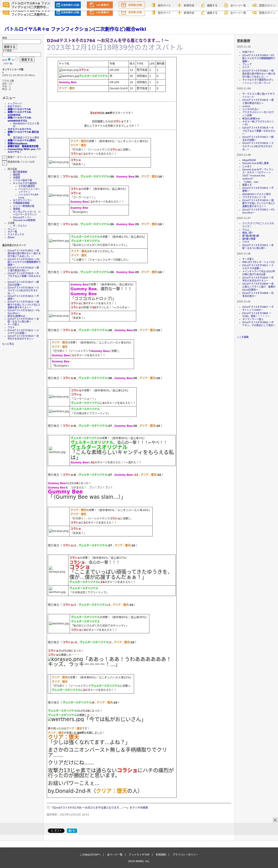Open 変幻自在リクエスト受付 menu entry
Viewport: 278px width, 868px height.
[x=26, y=137]
